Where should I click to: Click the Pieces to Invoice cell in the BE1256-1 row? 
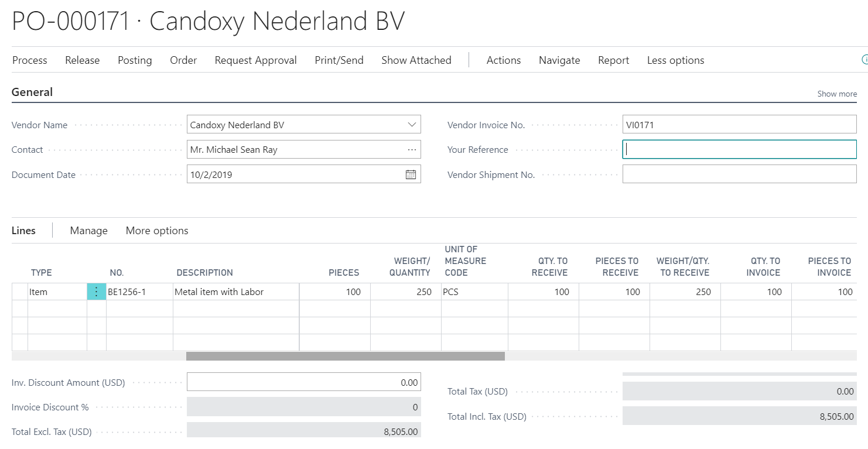825,292
